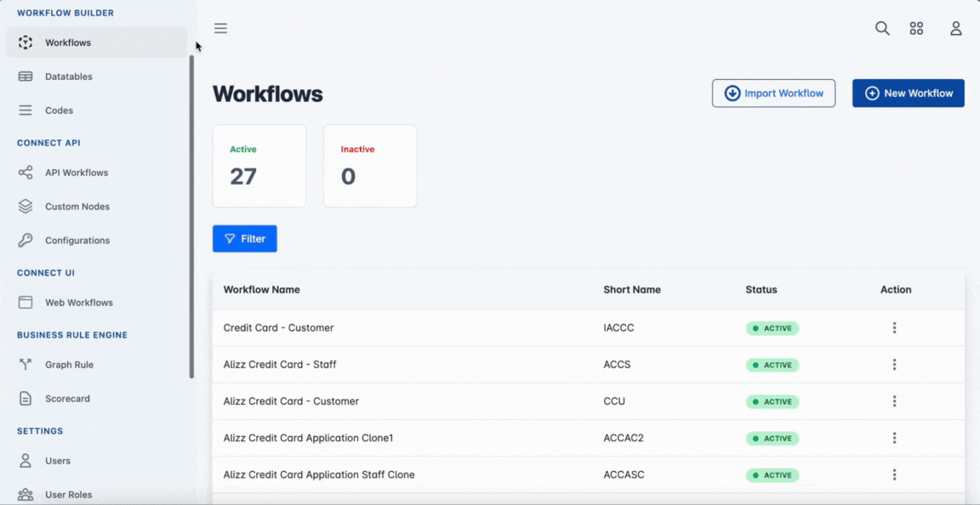The height and width of the screenshot is (505, 980).
Task: Open actions menu for Credit Card - Customer
Action: [894, 327]
